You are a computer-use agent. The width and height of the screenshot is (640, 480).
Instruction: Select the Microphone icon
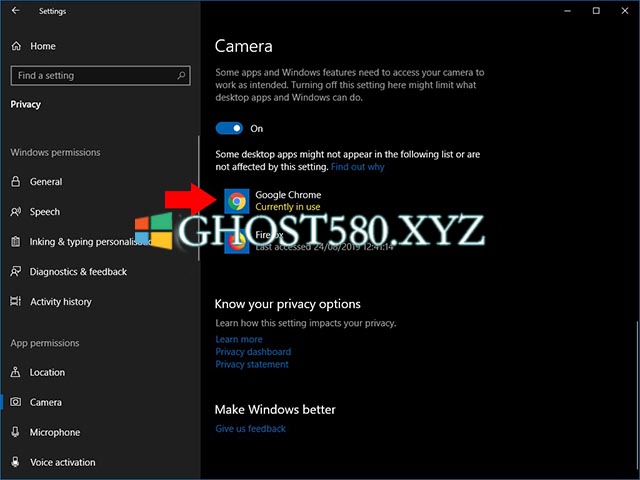click(x=16, y=432)
